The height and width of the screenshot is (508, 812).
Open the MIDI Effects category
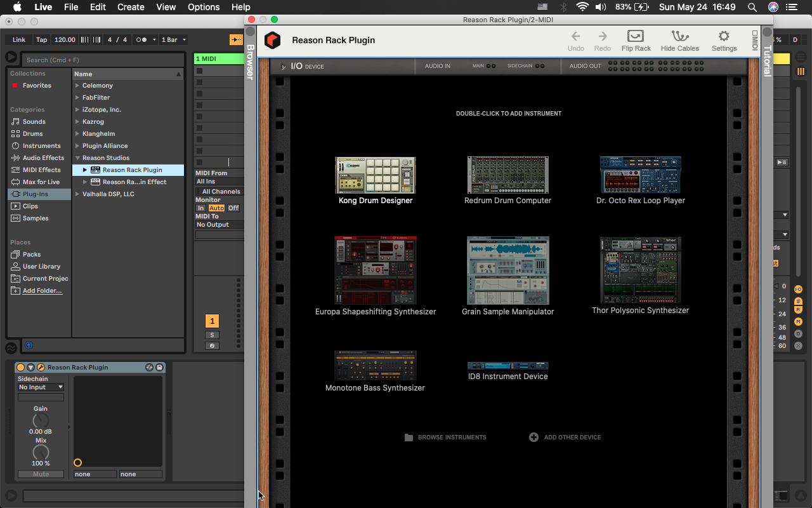click(x=42, y=170)
